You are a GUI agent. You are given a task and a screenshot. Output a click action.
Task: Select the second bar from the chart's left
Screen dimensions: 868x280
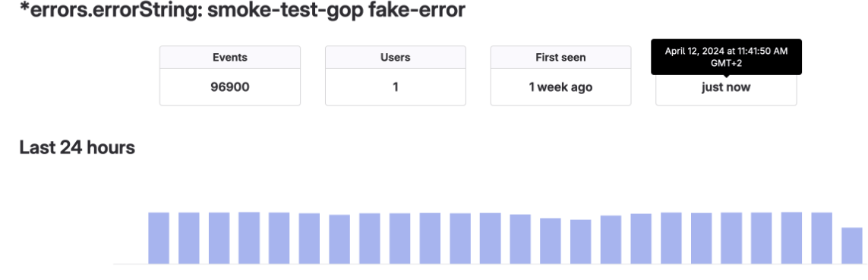(x=189, y=238)
